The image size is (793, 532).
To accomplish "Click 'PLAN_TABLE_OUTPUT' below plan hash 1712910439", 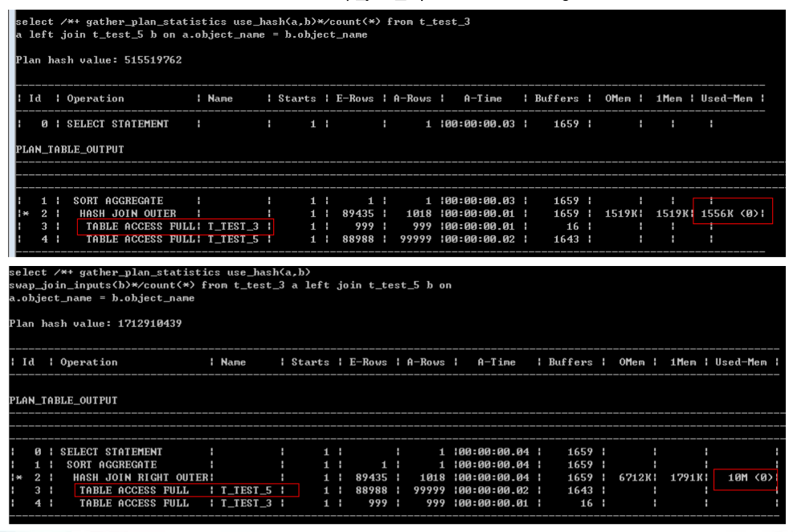I will [x=63, y=400].
